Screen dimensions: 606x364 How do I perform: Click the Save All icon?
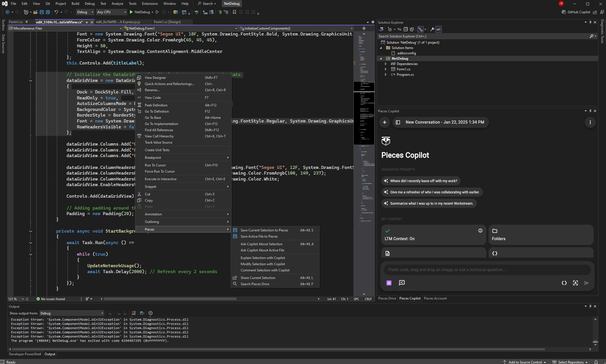[48, 12]
